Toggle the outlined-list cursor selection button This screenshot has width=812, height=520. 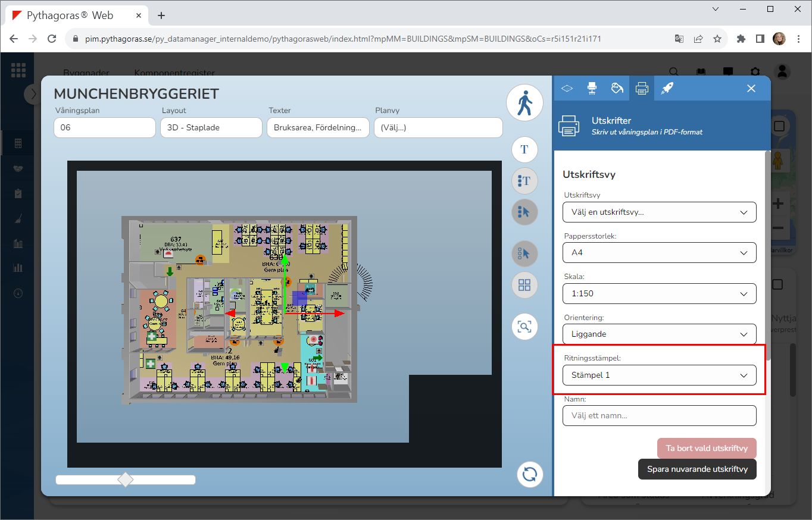point(524,254)
